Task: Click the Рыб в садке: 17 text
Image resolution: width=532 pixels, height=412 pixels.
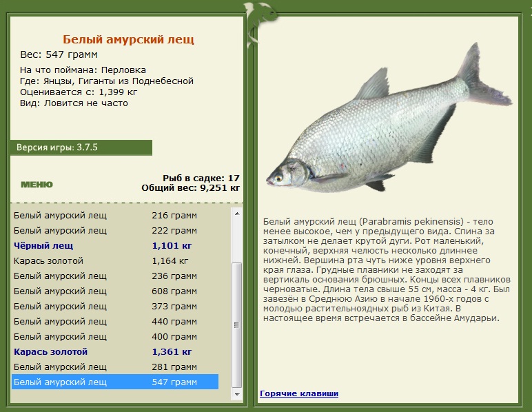Action: pyautogui.click(x=201, y=178)
